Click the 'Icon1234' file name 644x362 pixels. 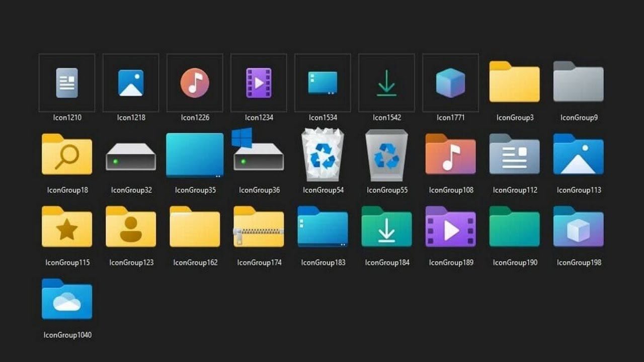[259, 118]
